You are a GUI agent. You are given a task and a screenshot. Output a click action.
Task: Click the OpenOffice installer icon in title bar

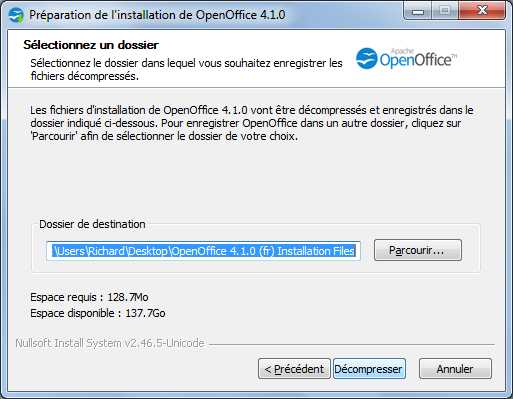(x=16, y=15)
